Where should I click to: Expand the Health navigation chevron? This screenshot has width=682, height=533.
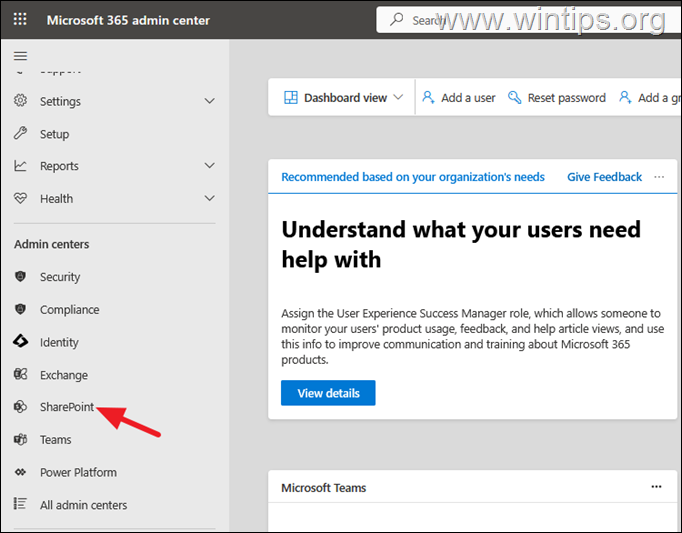point(209,198)
